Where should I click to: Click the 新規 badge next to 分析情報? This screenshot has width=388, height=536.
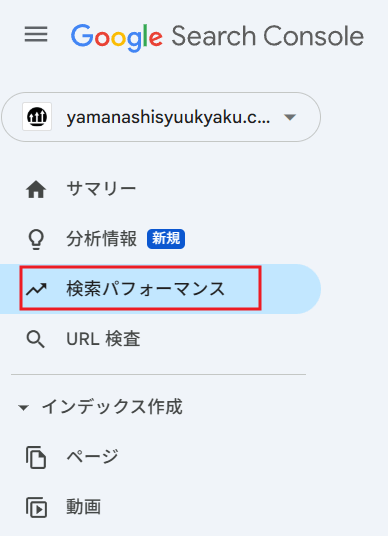(166, 239)
